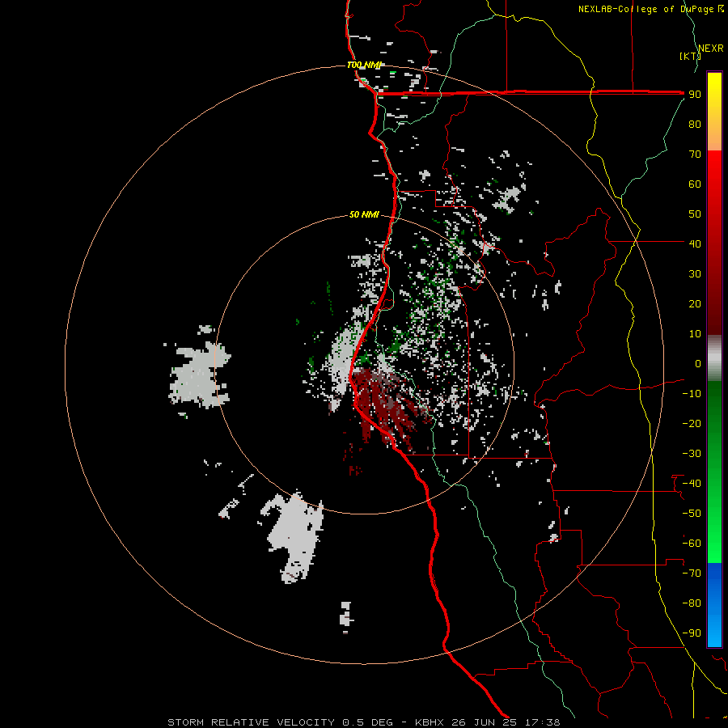Click the -80 value on velocity scale
Screen dimensions: 728x728
692,603
